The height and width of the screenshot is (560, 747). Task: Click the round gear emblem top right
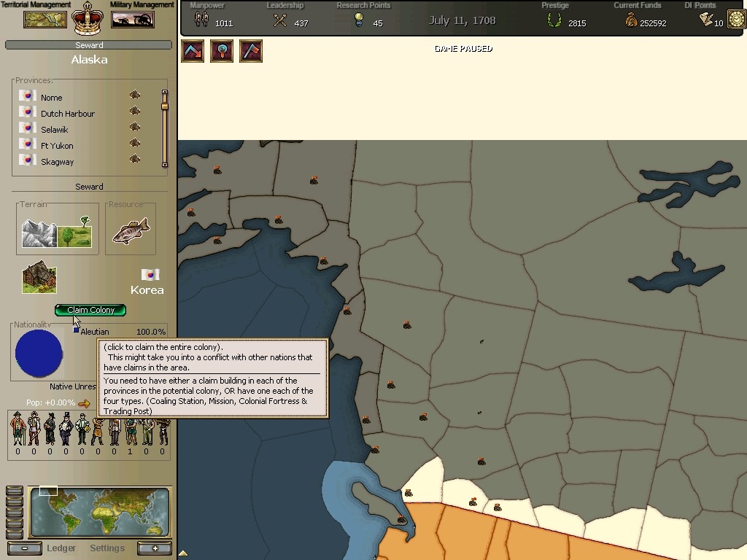pos(737,19)
